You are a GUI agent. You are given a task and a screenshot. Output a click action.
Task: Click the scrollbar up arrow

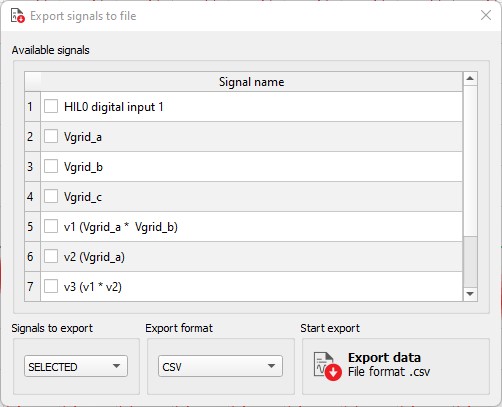470,79
